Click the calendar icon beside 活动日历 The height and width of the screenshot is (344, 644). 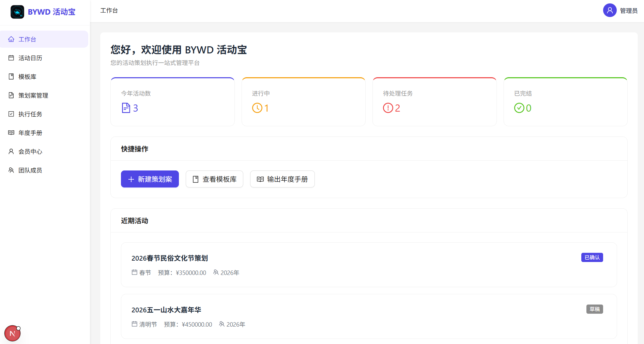click(x=11, y=58)
